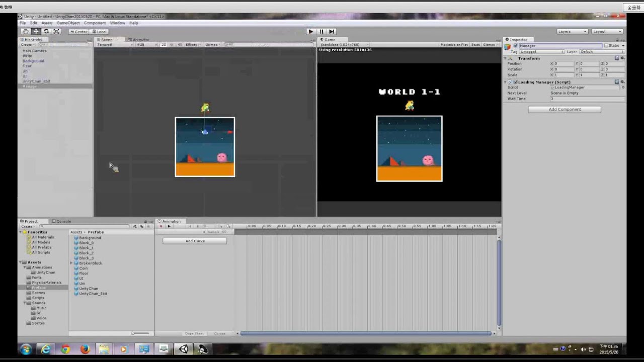The height and width of the screenshot is (362, 644).
Task: Open the Layer dropdown showing Default
Action: 602,52
